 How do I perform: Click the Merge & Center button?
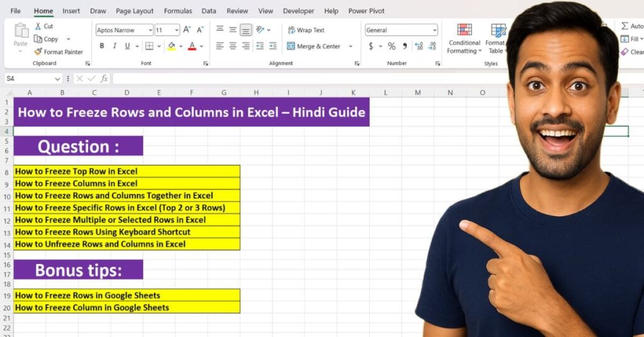[314, 47]
